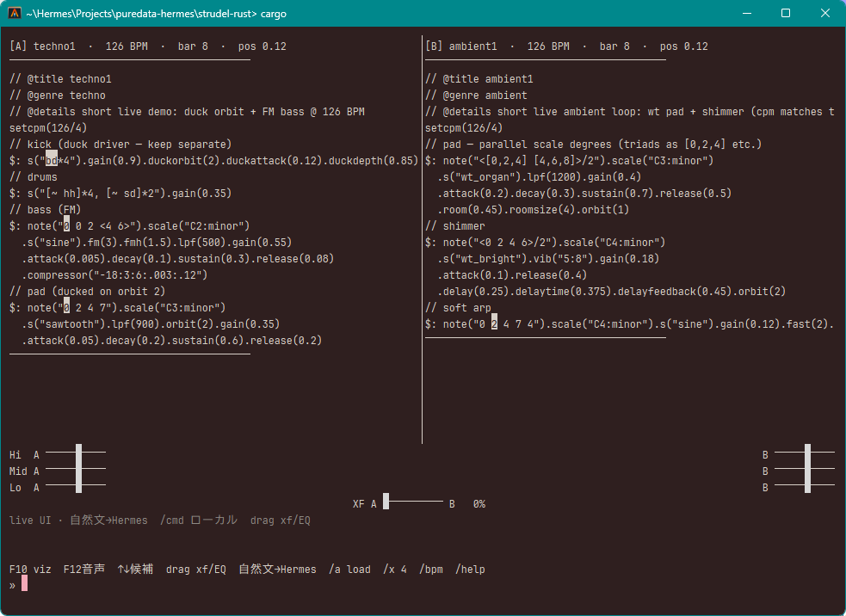846x616 pixels.
Task: Close the terminal window
Action: [x=825, y=13]
